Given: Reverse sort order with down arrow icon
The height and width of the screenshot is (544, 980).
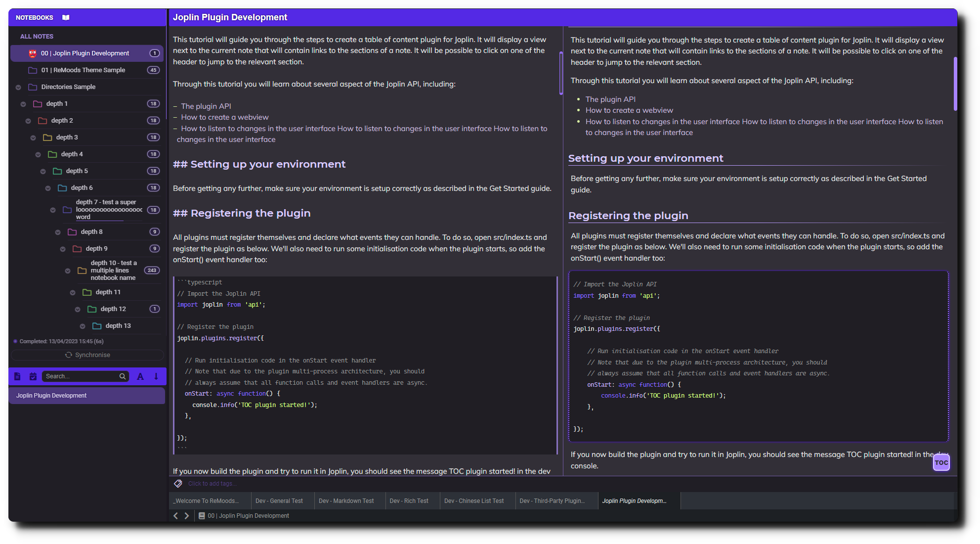Looking at the screenshot, I should [156, 376].
